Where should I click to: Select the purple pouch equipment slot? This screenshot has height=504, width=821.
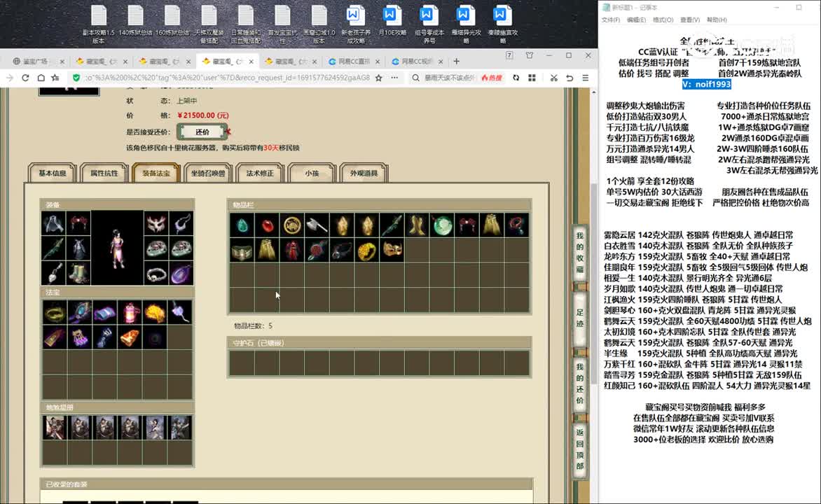[x=181, y=273]
